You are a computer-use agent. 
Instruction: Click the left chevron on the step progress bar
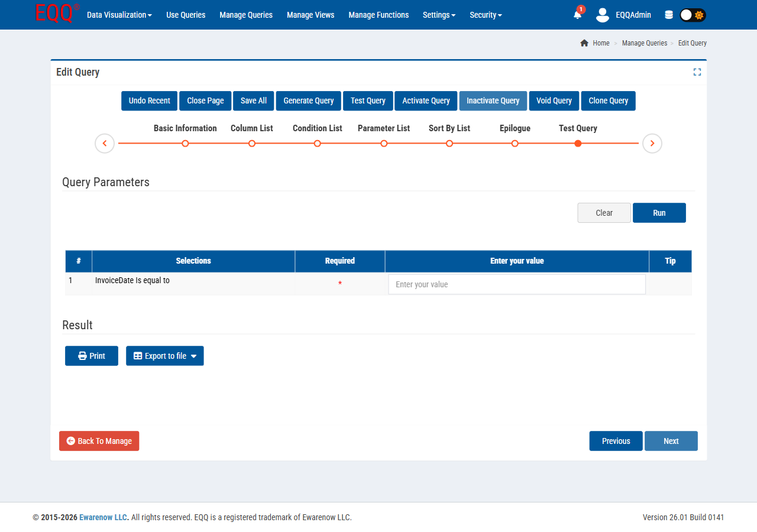[x=104, y=143]
